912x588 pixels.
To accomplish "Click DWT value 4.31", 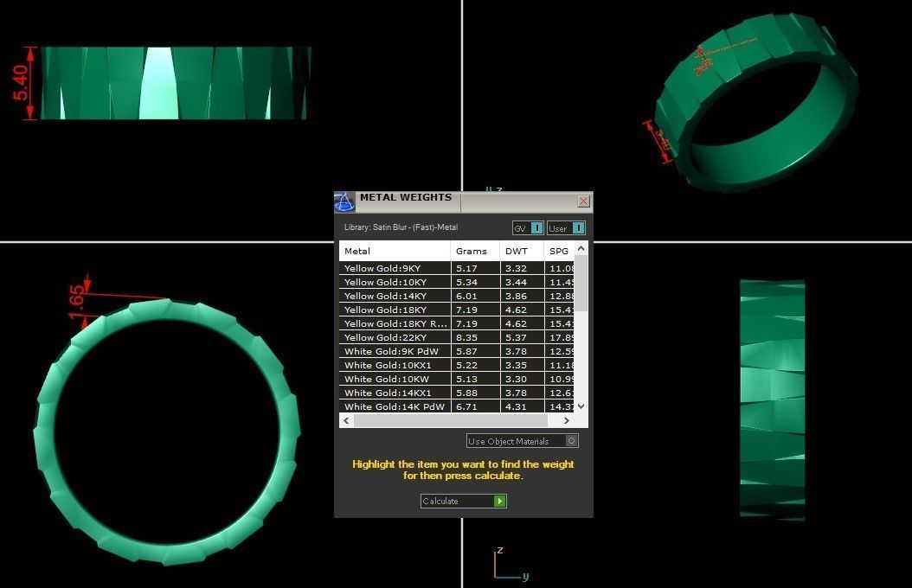I will [516, 406].
